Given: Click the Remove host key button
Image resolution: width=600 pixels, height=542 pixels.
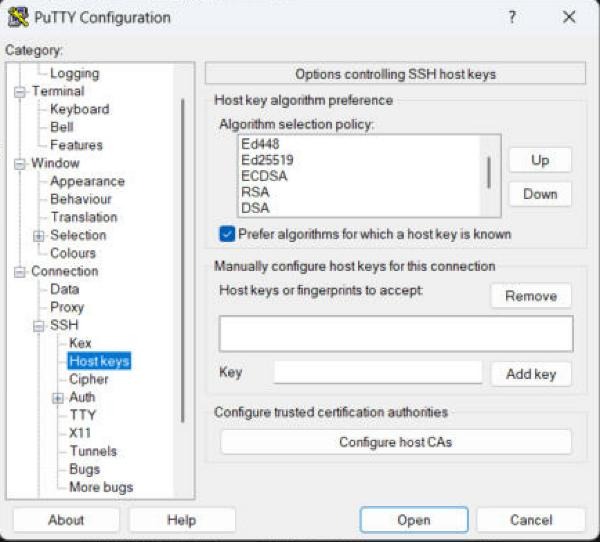Looking at the screenshot, I should [531, 295].
